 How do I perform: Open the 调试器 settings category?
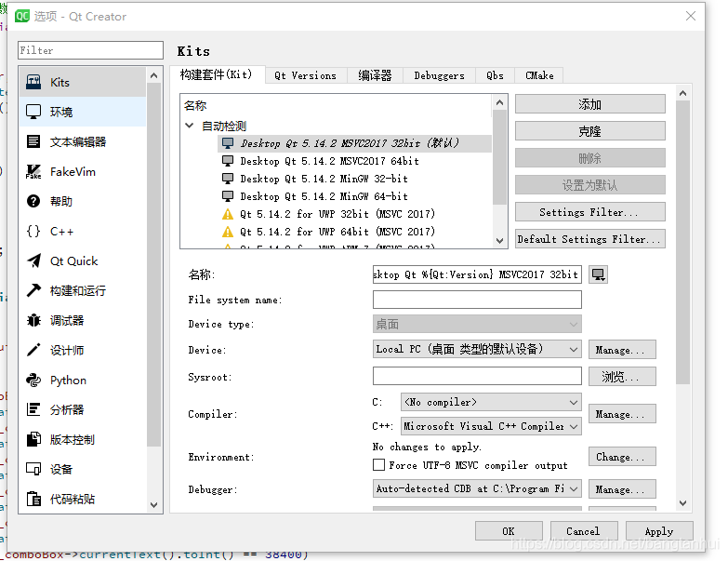(x=83, y=320)
